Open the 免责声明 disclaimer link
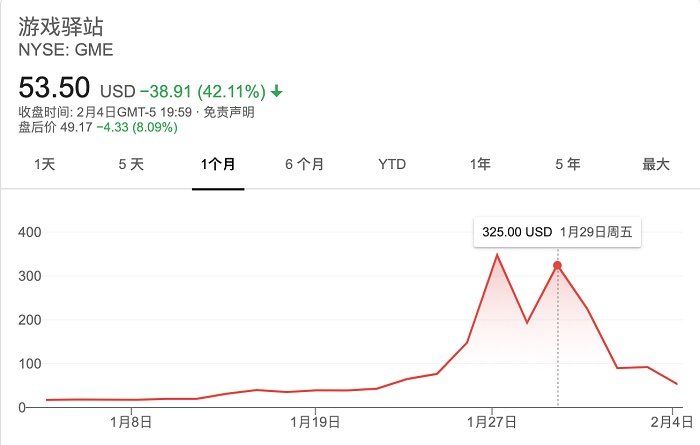This screenshot has width=700, height=445. click(x=229, y=112)
